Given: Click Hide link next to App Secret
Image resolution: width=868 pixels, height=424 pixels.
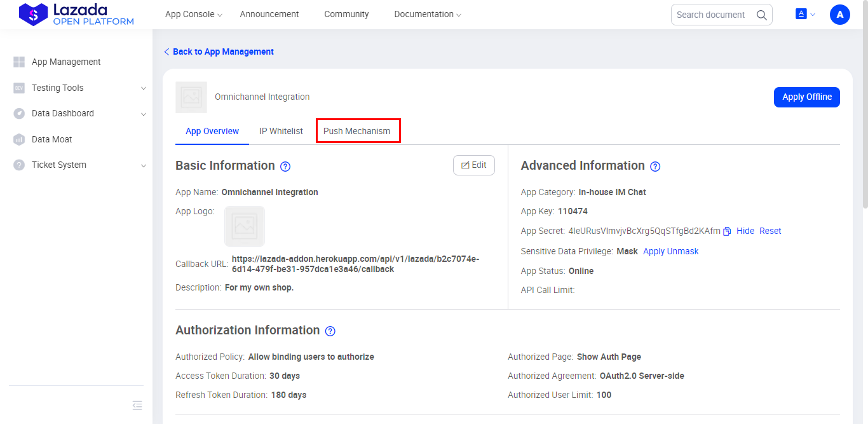Looking at the screenshot, I should click(745, 231).
